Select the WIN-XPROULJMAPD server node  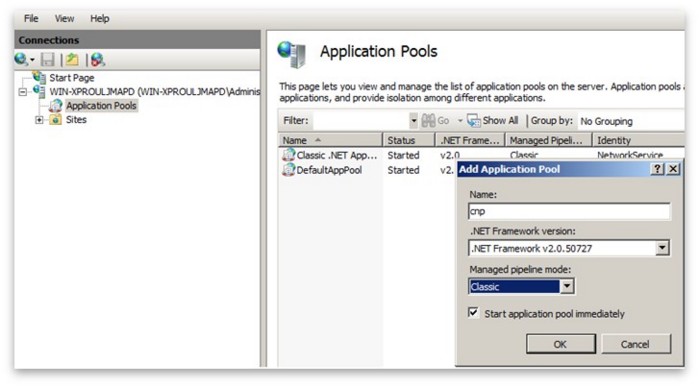(154, 91)
